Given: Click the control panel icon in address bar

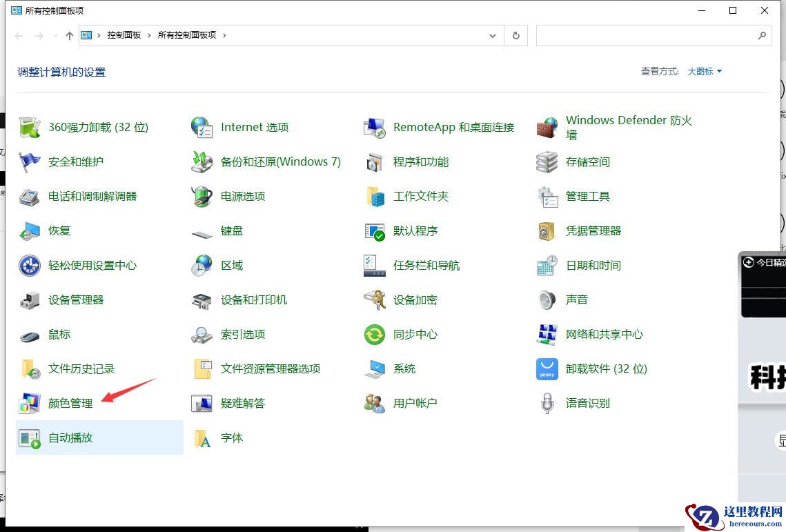Looking at the screenshot, I should click(x=87, y=36).
